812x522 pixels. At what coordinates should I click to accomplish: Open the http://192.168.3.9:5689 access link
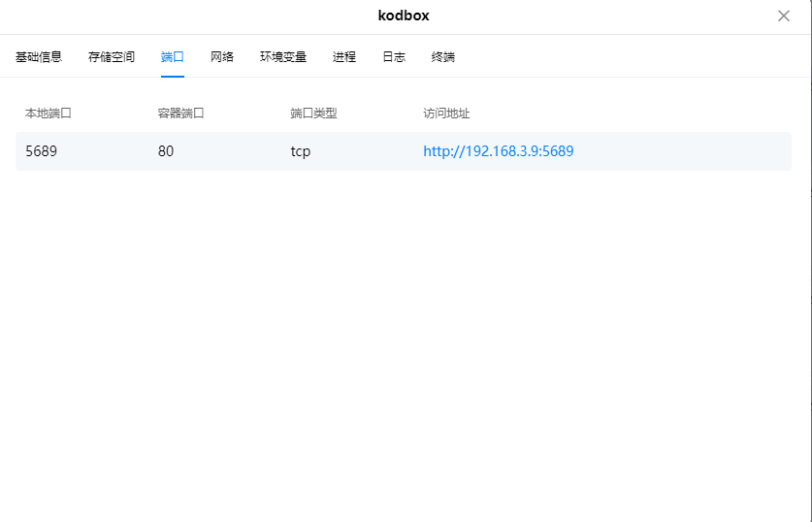[498, 151]
